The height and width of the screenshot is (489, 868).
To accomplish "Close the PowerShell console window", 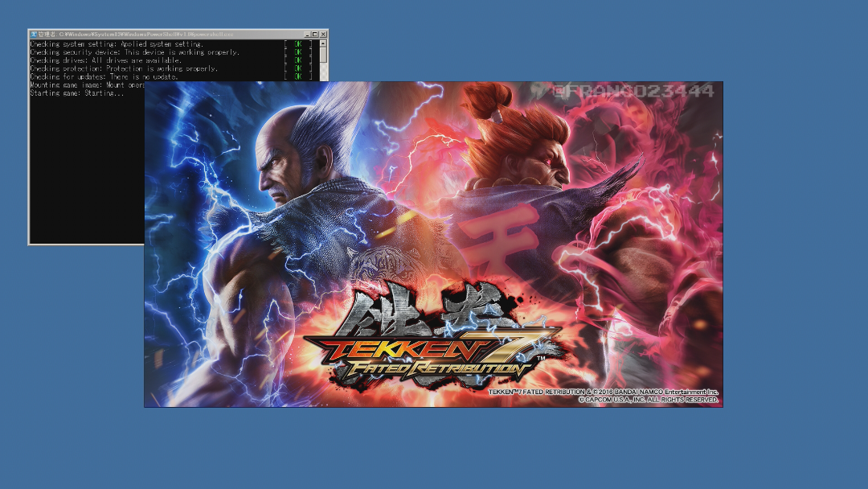I will click(324, 35).
